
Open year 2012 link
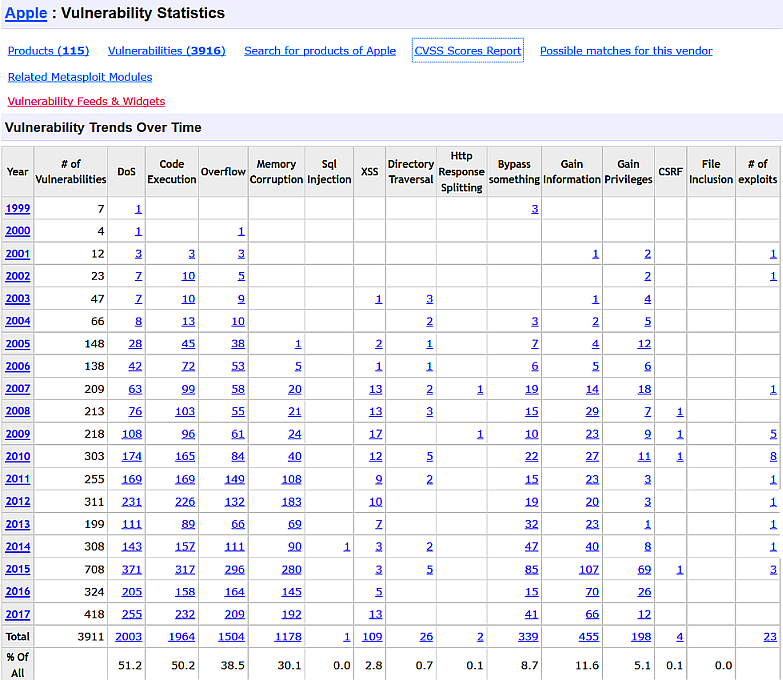[18, 502]
